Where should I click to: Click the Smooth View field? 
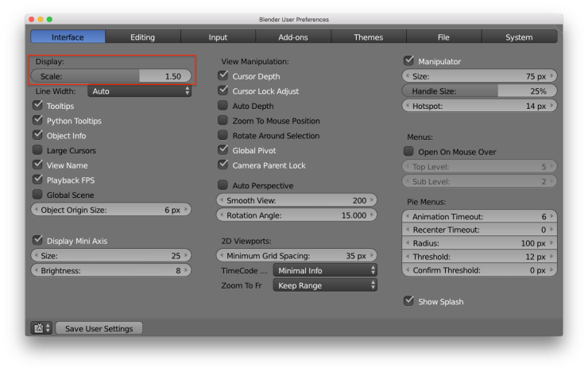click(x=296, y=200)
